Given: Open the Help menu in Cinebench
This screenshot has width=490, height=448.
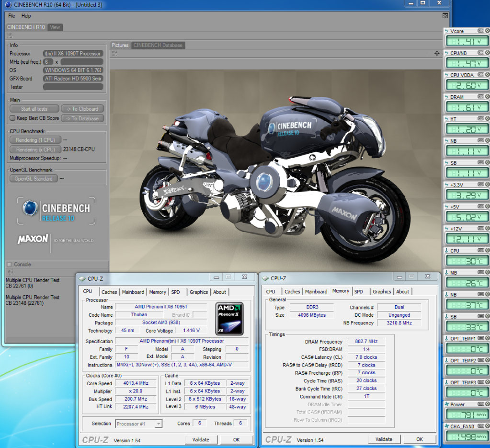Looking at the screenshot, I should point(26,16).
